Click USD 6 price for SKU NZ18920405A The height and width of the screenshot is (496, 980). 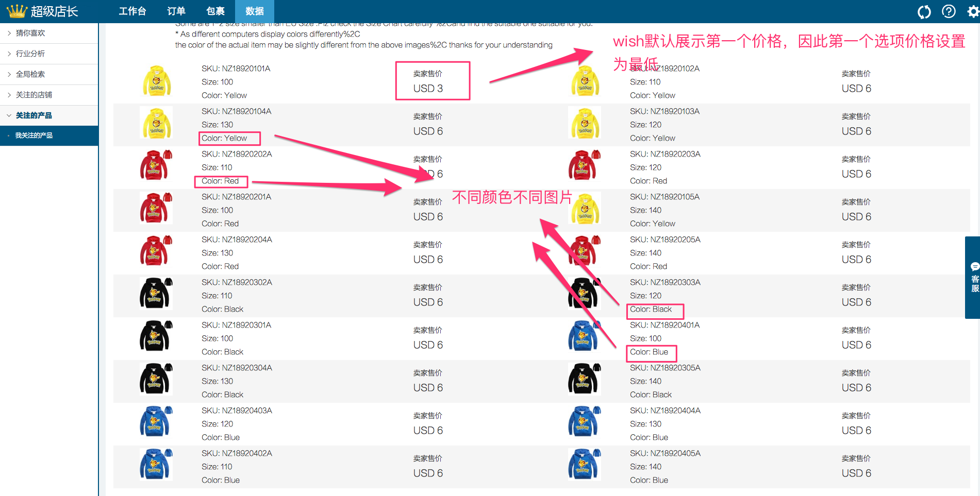click(856, 473)
